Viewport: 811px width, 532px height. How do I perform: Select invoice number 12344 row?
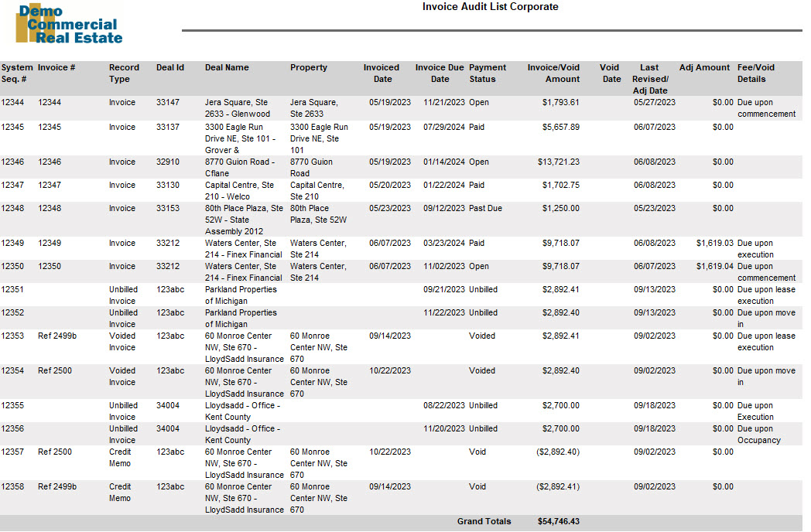coord(401,108)
